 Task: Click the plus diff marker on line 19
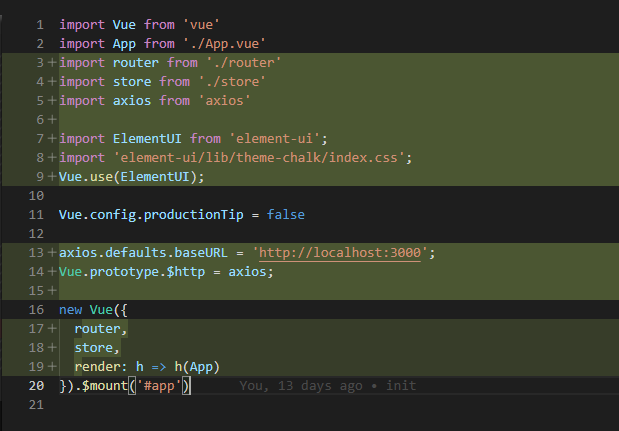pos(49,367)
